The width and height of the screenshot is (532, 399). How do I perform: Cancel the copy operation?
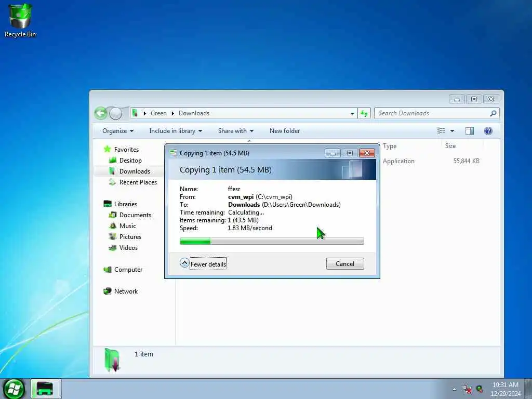tap(345, 263)
